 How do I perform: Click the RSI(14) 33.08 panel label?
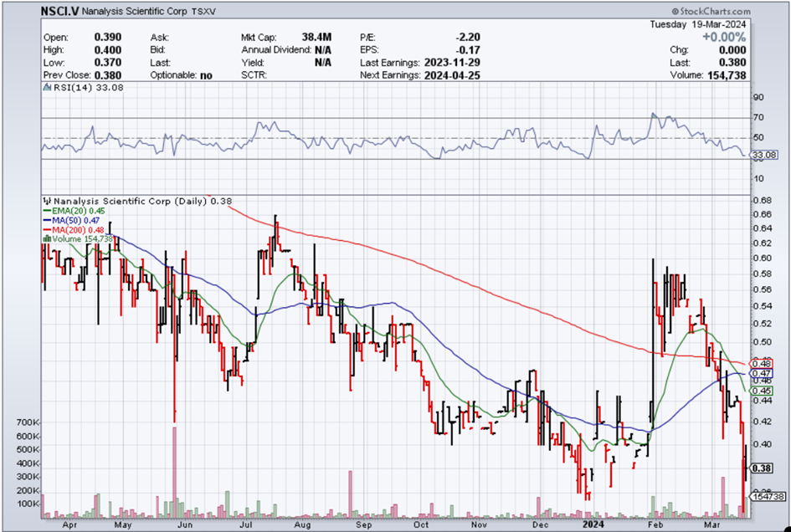coord(88,87)
